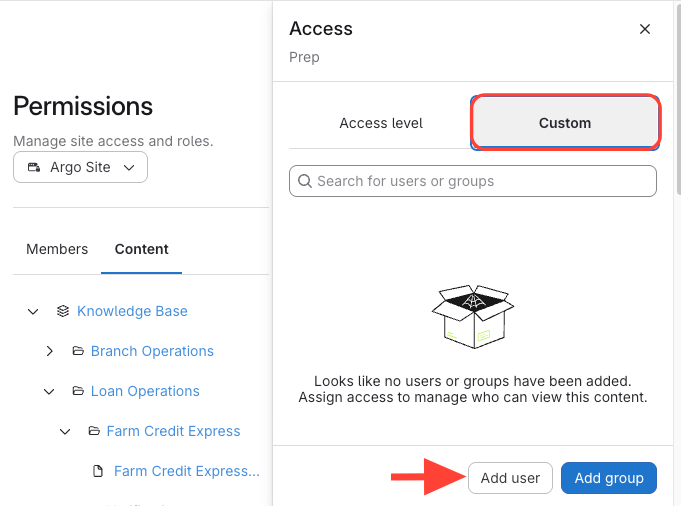
Task: Collapse the Knowledge Base tree node
Action: point(33,311)
